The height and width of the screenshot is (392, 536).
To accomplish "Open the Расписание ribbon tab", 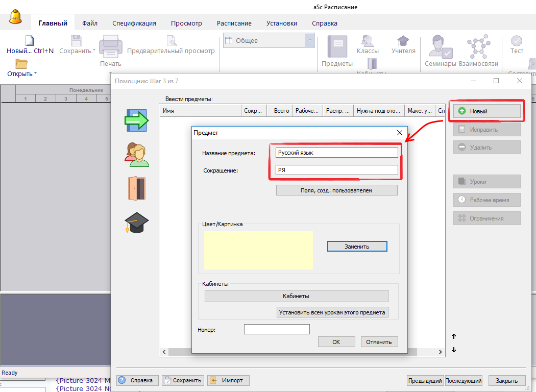I will [234, 23].
